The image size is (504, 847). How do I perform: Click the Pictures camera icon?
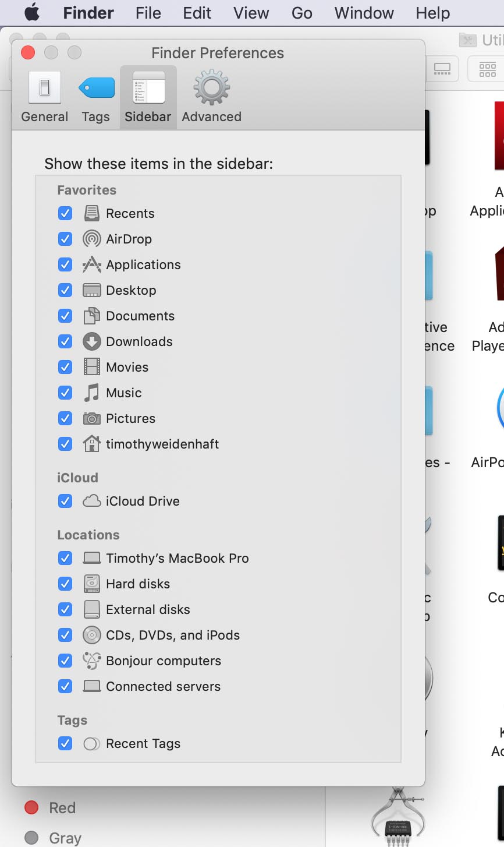[91, 418]
